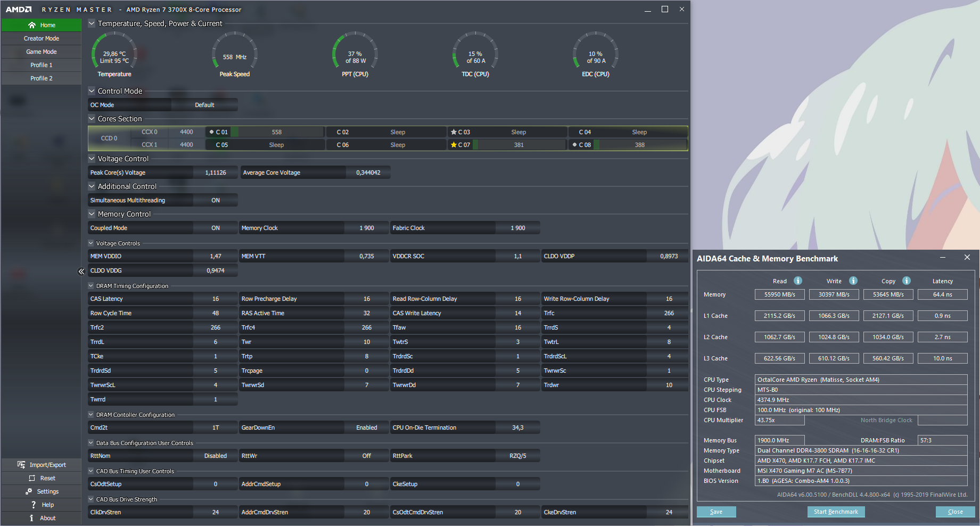
Task: Toggle the GearDownEn Enabled value
Action: [x=367, y=428]
